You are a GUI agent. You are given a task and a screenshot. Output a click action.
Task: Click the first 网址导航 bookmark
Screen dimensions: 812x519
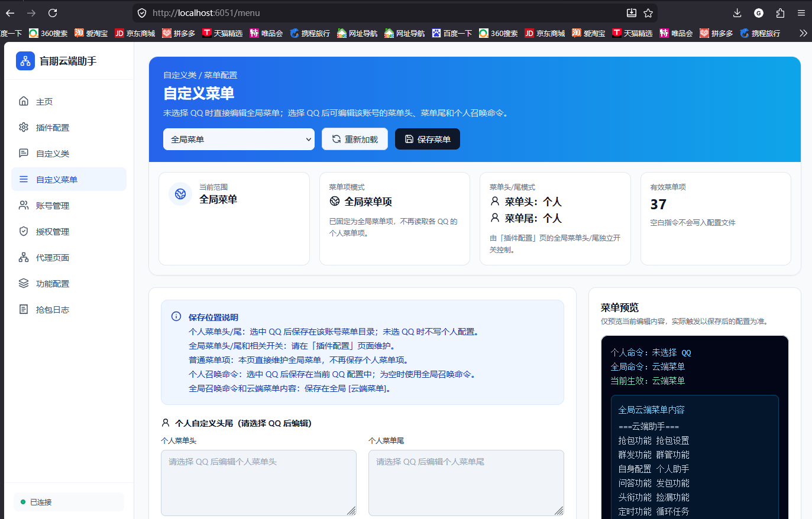pyautogui.click(x=357, y=33)
